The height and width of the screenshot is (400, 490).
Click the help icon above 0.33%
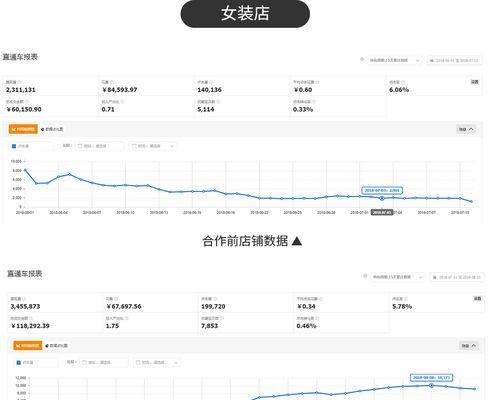(x=314, y=101)
